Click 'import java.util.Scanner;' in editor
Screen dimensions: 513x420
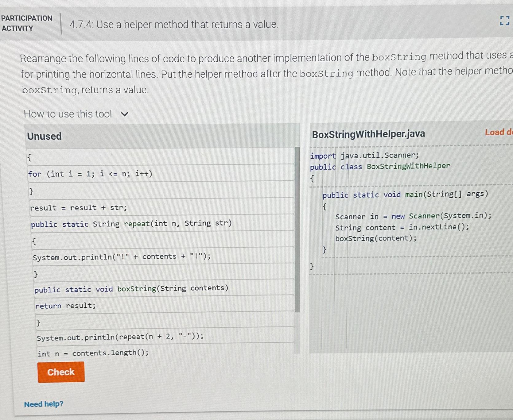(x=364, y=156)
